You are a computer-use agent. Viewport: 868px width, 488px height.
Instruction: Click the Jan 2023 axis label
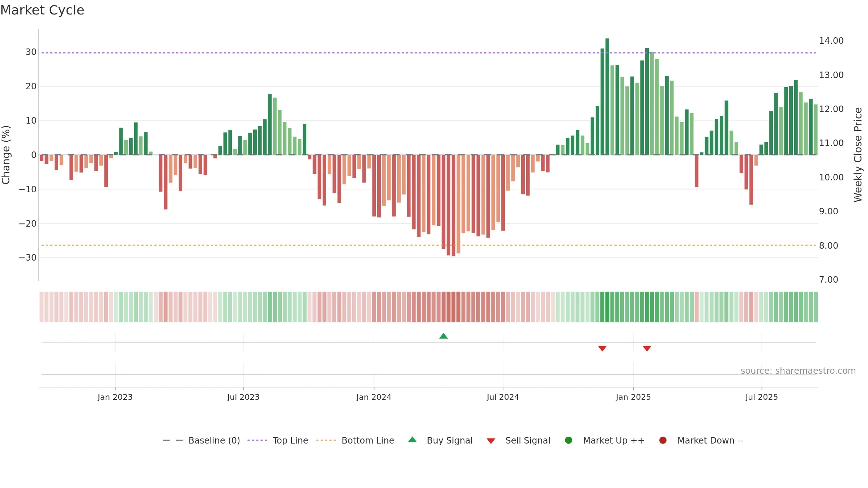(x=115, y=397)
